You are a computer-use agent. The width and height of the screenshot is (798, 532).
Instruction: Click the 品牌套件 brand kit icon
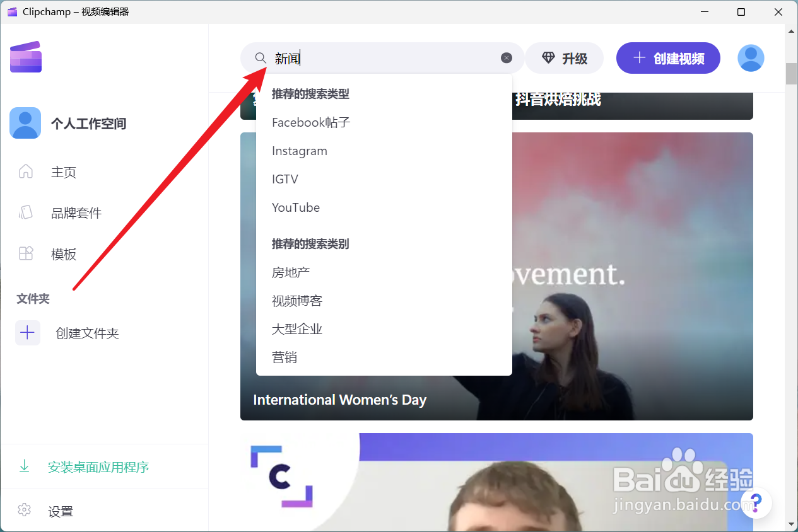[26, 212]
